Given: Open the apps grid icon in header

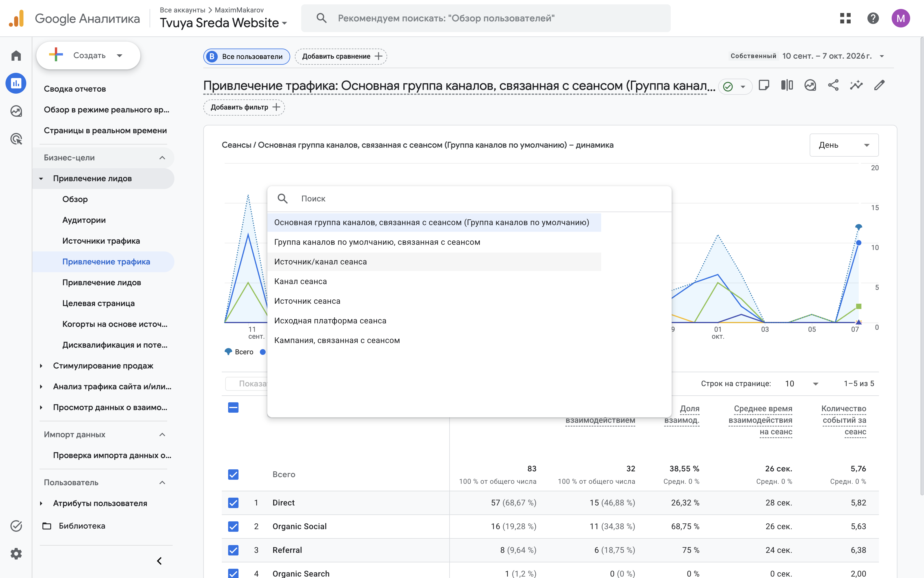Looking at the screenshot, I should pos(845,18).
